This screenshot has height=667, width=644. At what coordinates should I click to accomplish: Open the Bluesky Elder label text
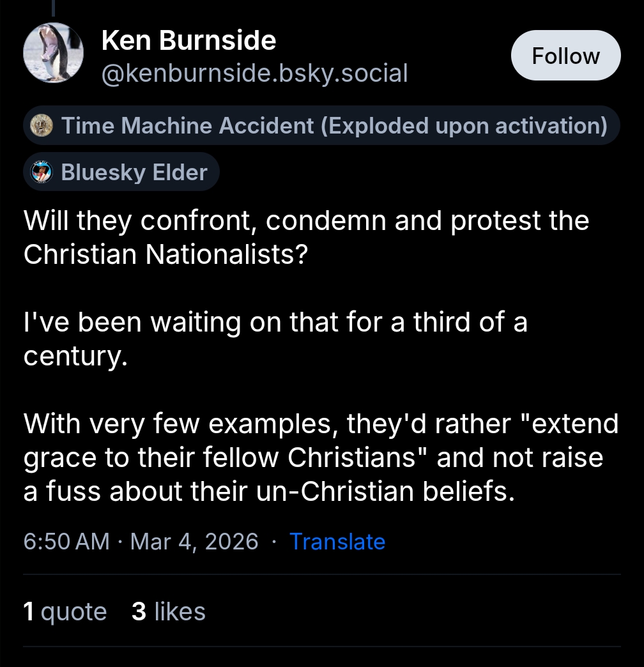coord(134,172)
